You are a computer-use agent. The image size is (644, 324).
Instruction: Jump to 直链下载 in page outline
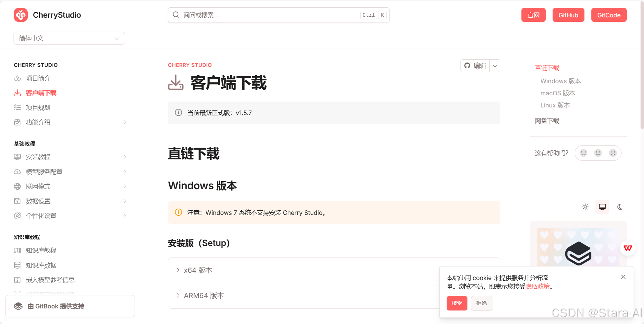[547, 68]
